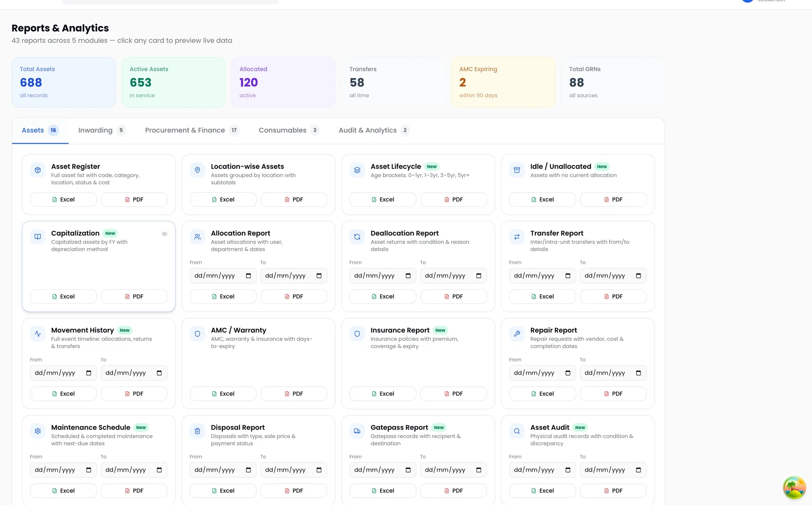The width and height of the screenshot is (812, 505).
Task: Click the Total GRNs 88 summary card
Action: (x=613, y=82)
